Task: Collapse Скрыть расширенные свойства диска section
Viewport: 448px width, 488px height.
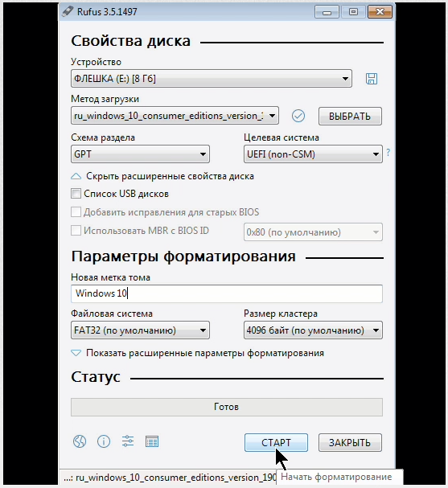Action: coord(162,176)
